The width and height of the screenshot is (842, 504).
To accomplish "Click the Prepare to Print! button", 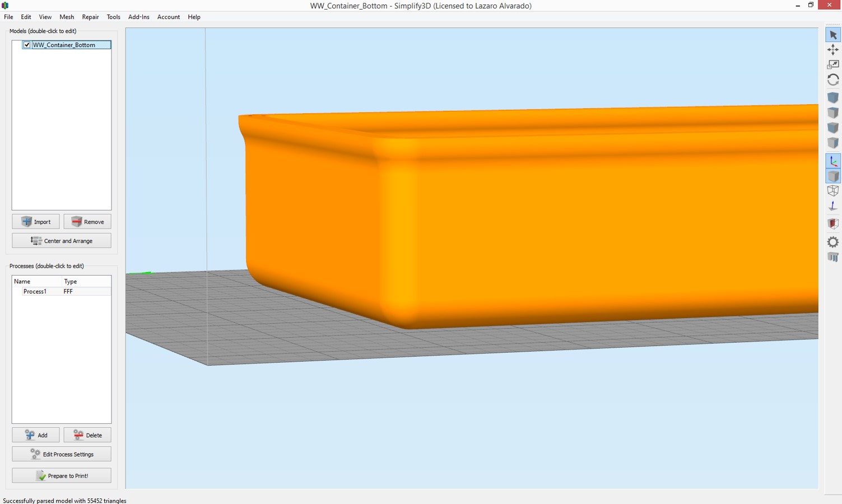I will pyautogui.click(x=62, y=475).
